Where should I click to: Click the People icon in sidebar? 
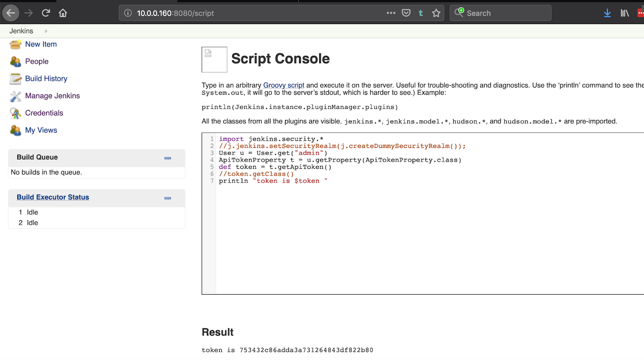click(x=15, y=62)
